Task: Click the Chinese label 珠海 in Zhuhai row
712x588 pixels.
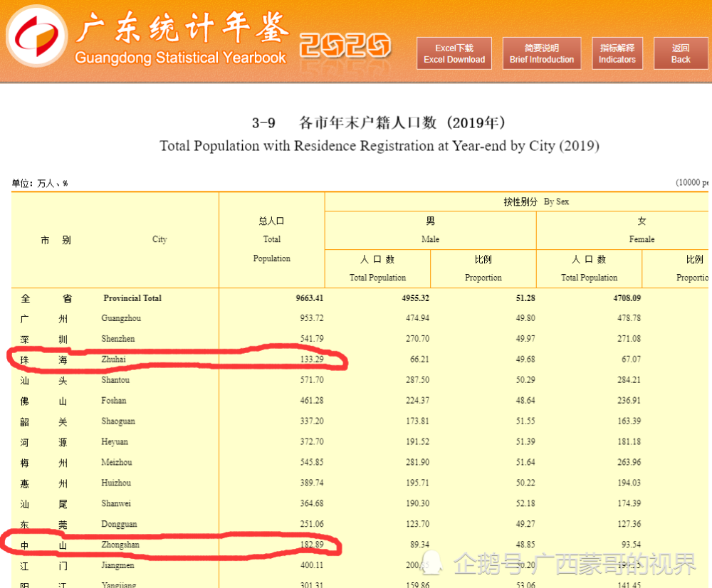Action: pyautogui.click(x=43, y=360)
